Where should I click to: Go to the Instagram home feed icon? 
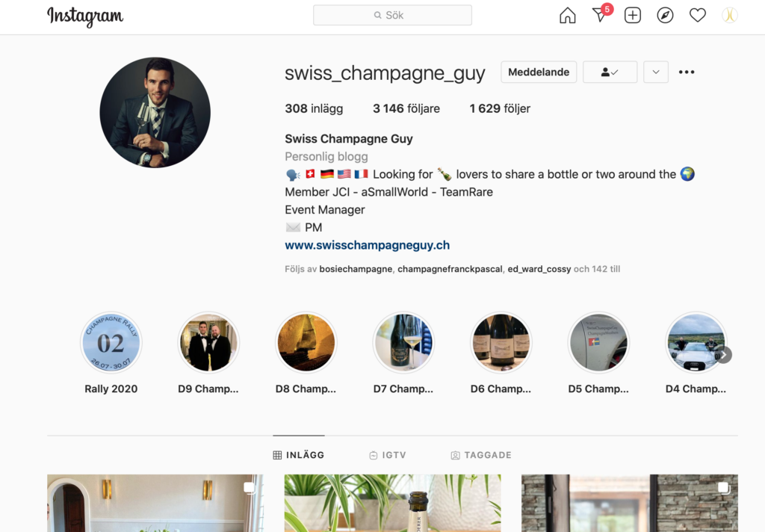(568, 16)
